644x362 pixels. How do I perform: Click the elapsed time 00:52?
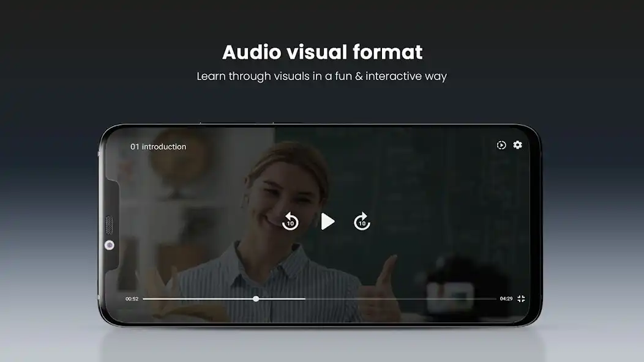point(132,299)
